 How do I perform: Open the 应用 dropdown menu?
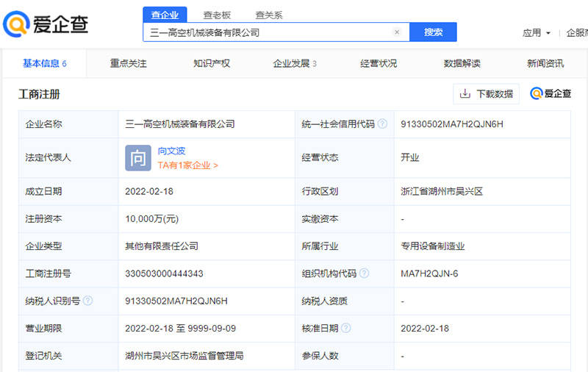pyautogui.click(x=537, y=33)
